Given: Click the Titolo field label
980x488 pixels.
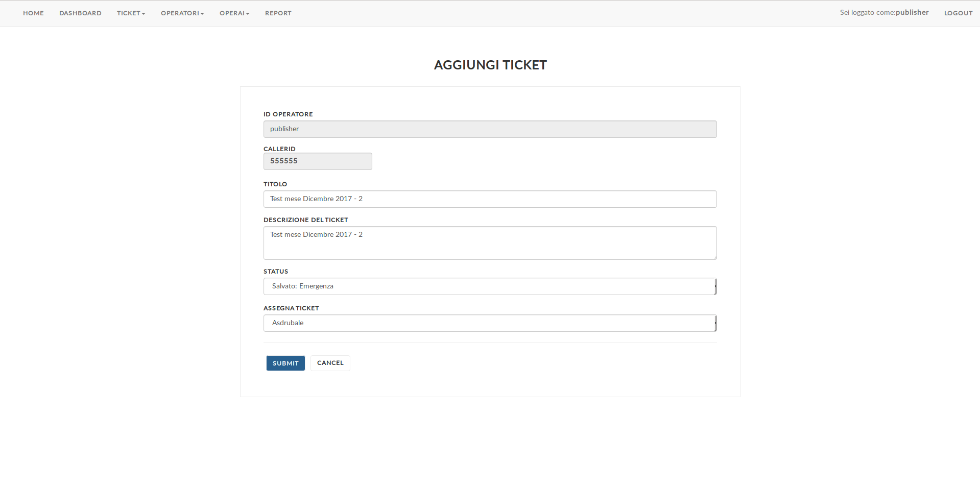Looking at the screenshot, I should click(x=275, y=184).
